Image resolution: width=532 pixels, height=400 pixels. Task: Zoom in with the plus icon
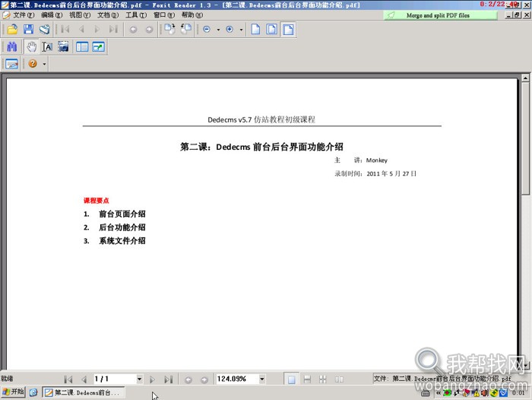[x=230, y=30]
